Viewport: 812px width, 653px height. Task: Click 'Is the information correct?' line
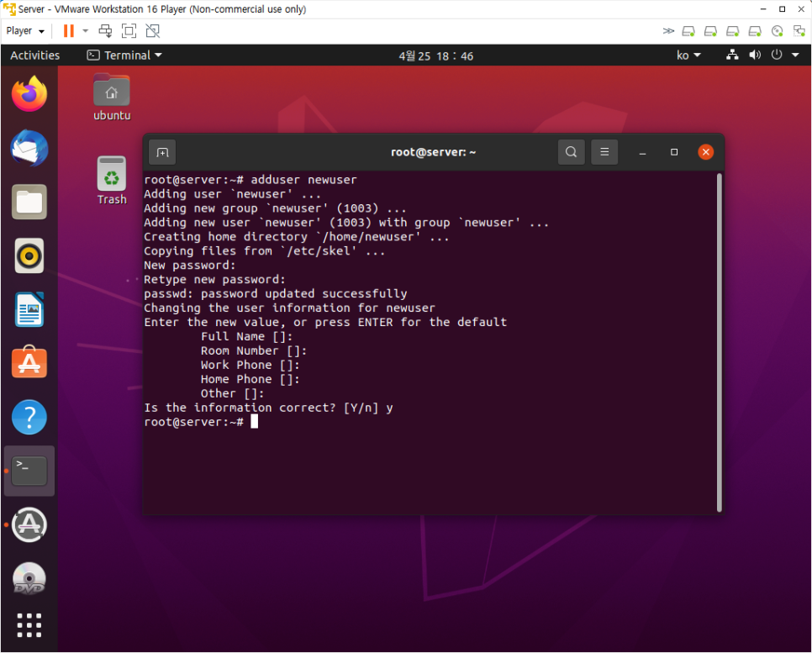268,408
